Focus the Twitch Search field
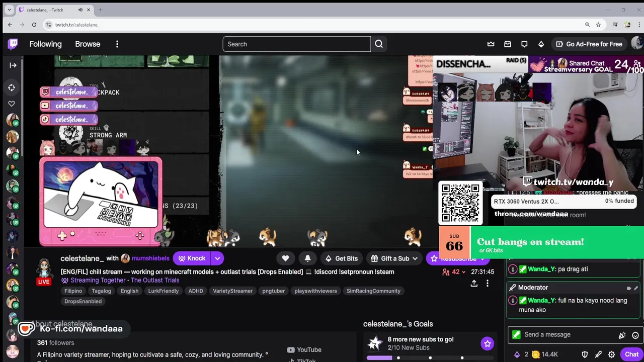The image size is (644, 362). tap(296, 44)
